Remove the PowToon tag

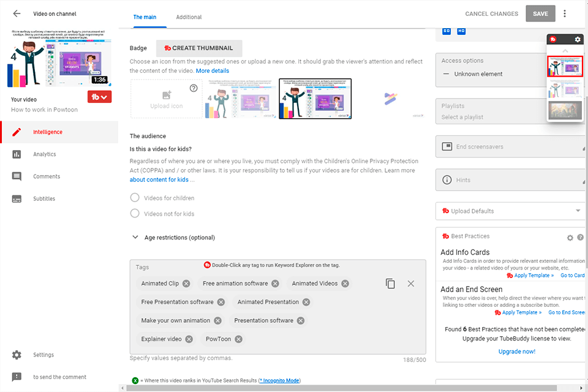238,339
